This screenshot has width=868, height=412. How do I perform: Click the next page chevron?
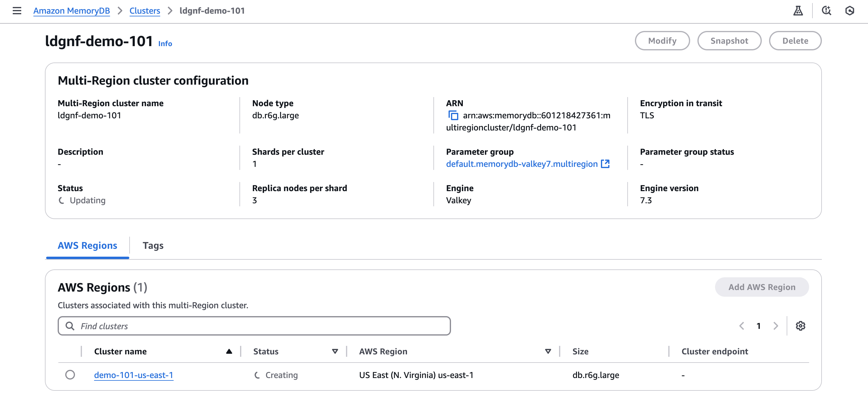click(776, 326)
